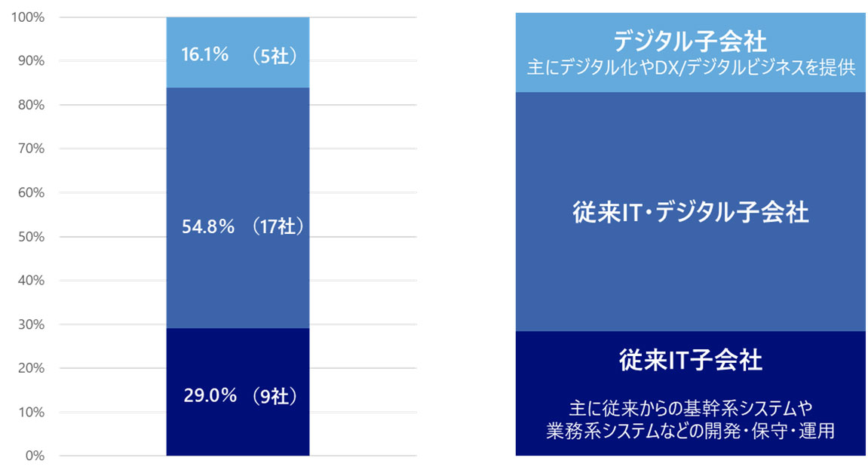Click the 100% y-axis label
868x473 pixels.
[29, 17]
